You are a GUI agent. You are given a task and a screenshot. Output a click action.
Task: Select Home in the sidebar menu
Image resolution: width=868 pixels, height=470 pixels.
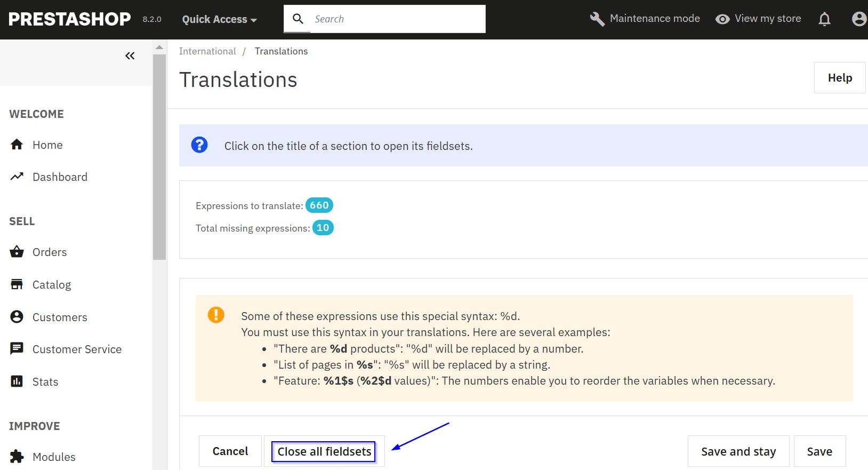47,145
